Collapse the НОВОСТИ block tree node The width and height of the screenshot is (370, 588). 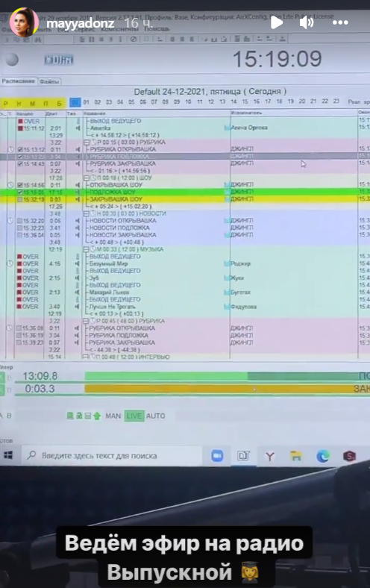click(x=87, y=213)
